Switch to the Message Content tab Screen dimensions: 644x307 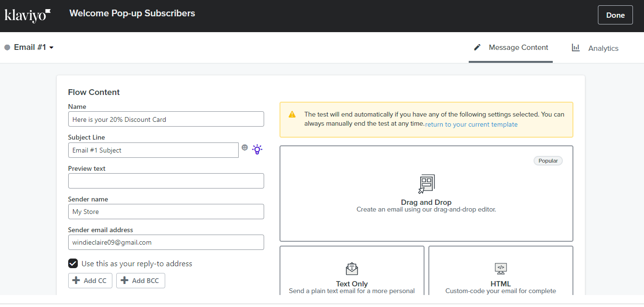[510, 47]
